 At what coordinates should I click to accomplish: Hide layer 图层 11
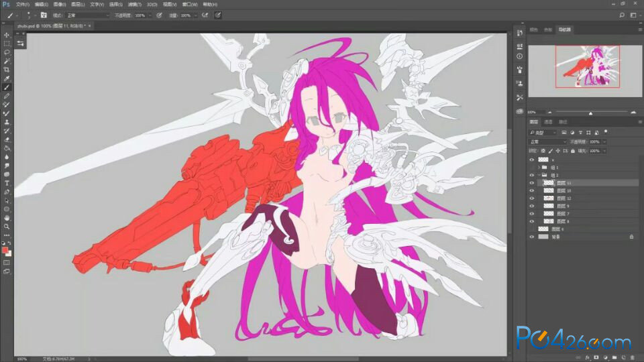click(532, 182)
